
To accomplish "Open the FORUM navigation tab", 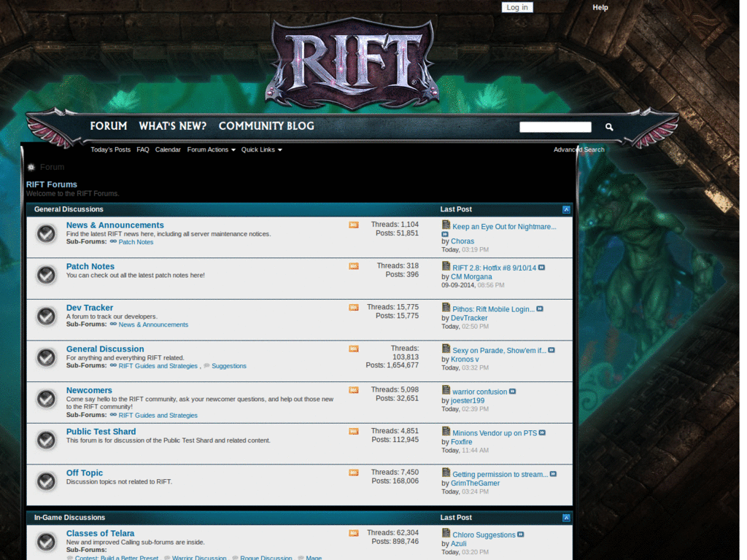I will [109, 126].
